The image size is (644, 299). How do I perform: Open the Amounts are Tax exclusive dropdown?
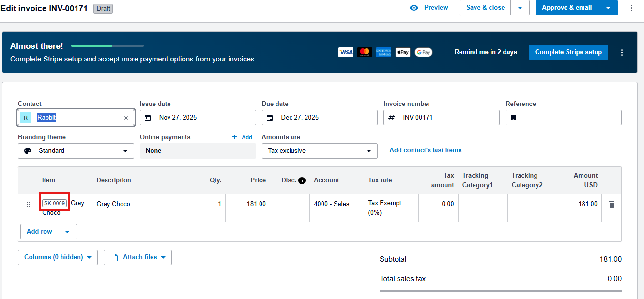[x=320, y=151]
